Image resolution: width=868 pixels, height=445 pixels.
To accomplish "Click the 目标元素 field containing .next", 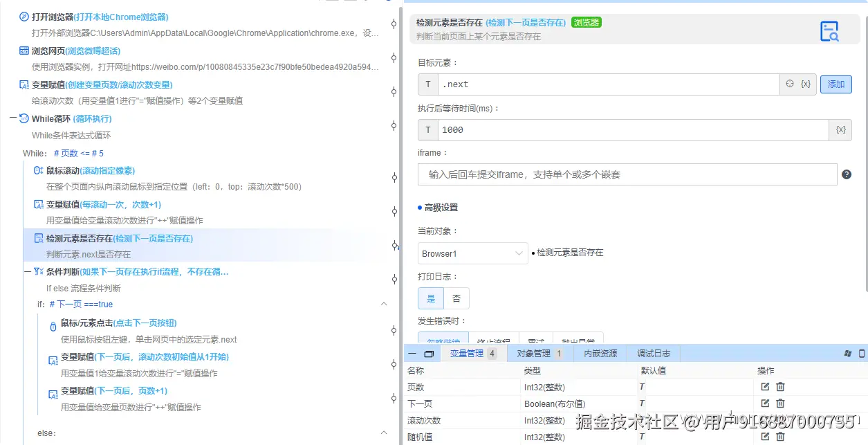I will click(x=609, y=84).
